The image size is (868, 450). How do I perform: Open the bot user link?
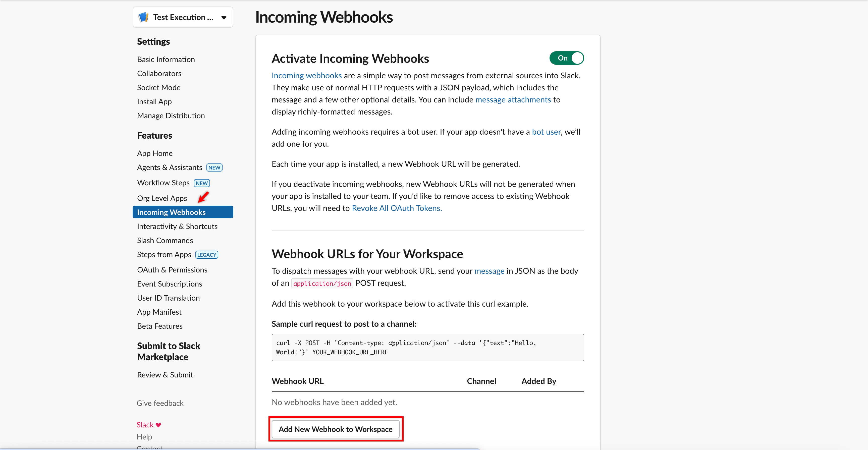coord(546,131)
